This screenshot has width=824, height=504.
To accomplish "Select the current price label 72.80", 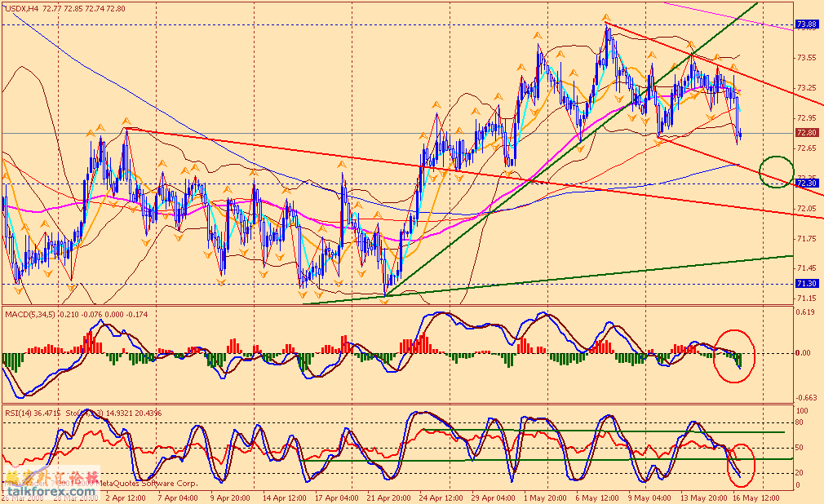I will [x=807, y=133].
